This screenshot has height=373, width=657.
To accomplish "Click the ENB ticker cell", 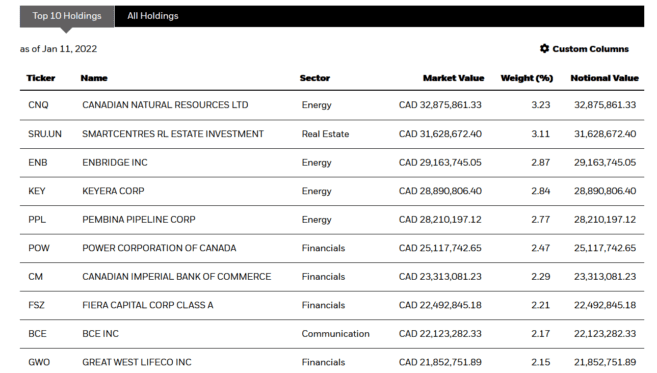I will [x=38, y=162].
